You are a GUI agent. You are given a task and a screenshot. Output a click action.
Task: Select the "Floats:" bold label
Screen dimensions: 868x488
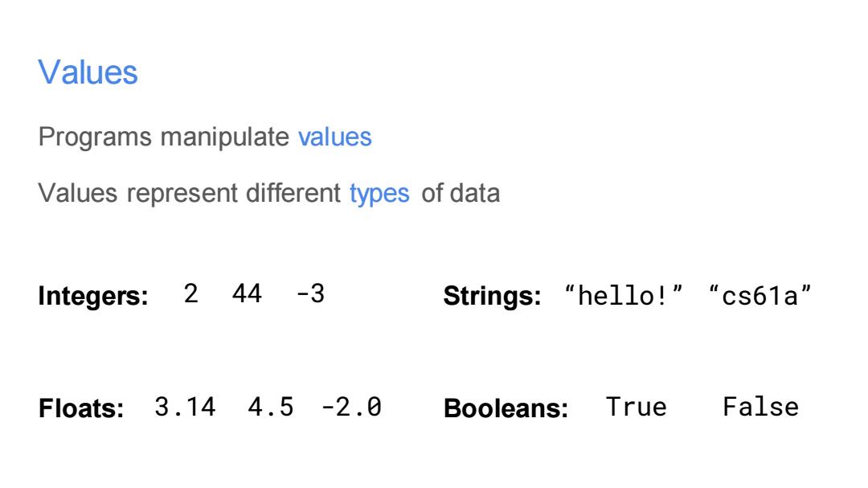[81, 408]
